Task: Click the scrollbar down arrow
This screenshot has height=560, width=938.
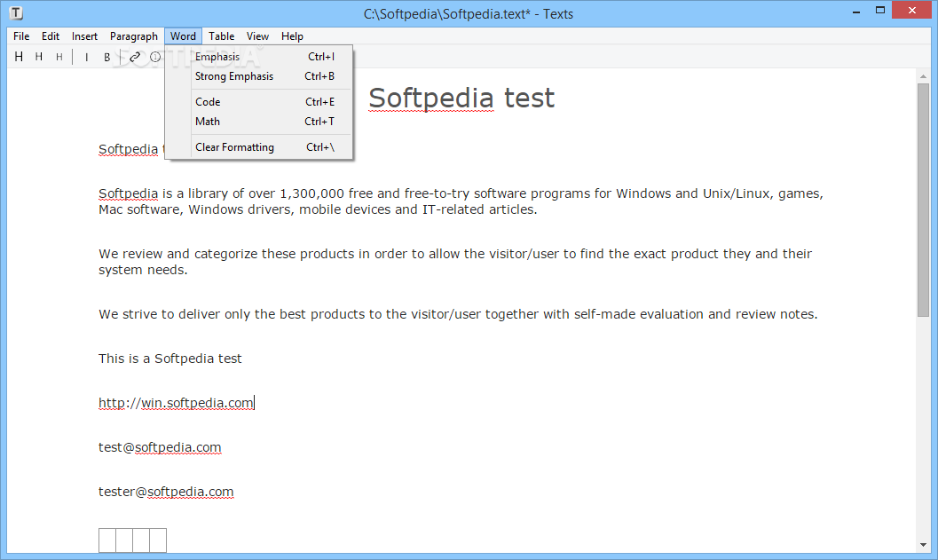Action: [x=923, y=545]
